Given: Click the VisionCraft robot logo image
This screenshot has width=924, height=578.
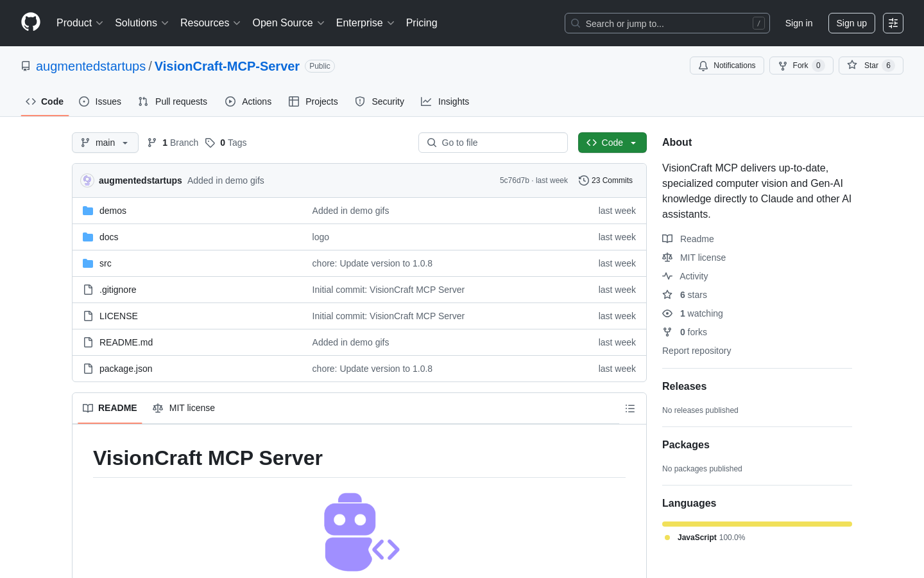Looking at the screenshot, I should click(x=362, y=532).
